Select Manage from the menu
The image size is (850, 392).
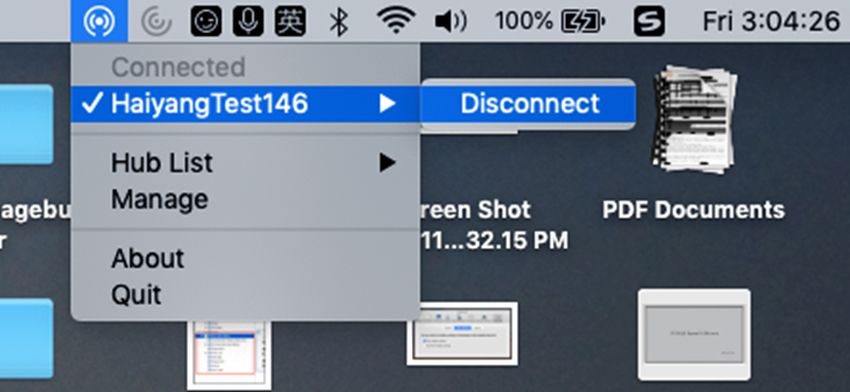point(159,199)
